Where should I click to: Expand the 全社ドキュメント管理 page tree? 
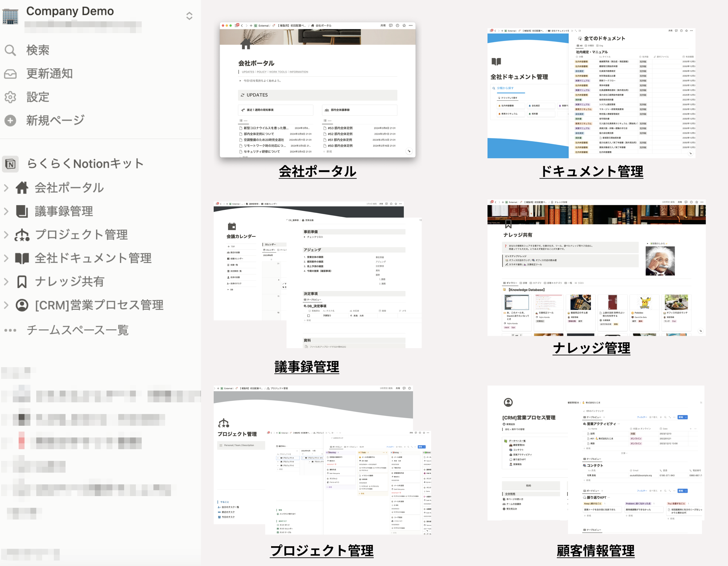(6, 258)
